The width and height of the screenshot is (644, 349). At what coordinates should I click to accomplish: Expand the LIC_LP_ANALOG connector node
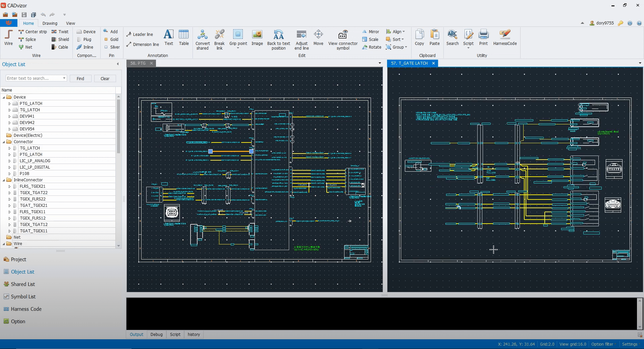pos(9,161)
